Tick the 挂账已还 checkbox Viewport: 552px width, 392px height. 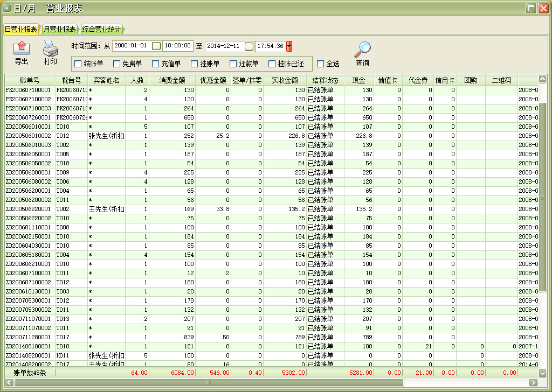(x=272, y=64)
